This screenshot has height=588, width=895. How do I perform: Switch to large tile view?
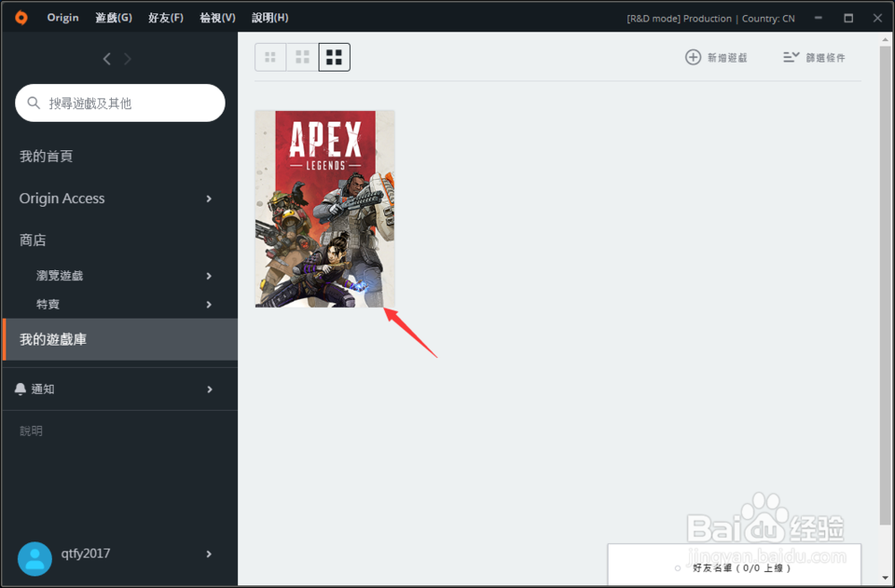pos(335,57)
